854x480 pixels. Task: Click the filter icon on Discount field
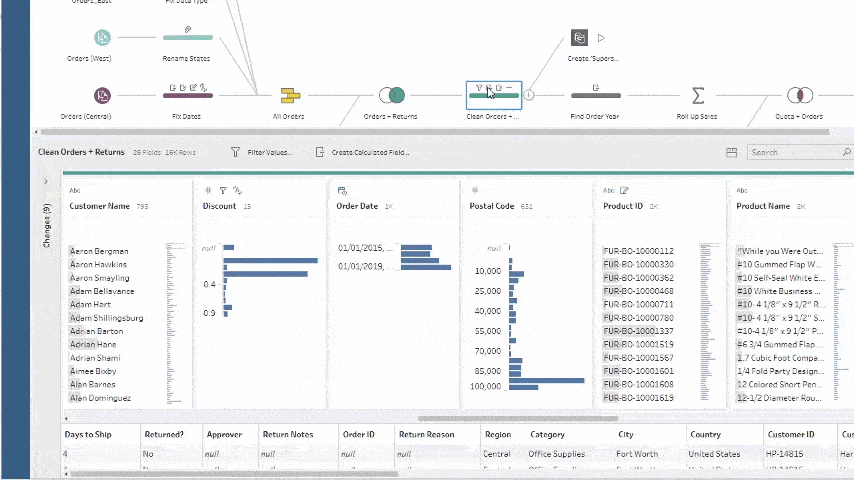[223, 189]
